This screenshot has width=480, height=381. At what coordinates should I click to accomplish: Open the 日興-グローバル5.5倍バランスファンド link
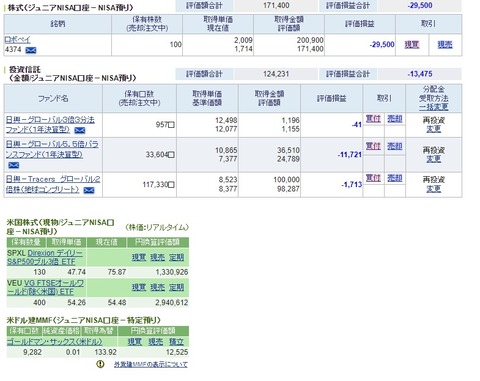coord(52,149)
